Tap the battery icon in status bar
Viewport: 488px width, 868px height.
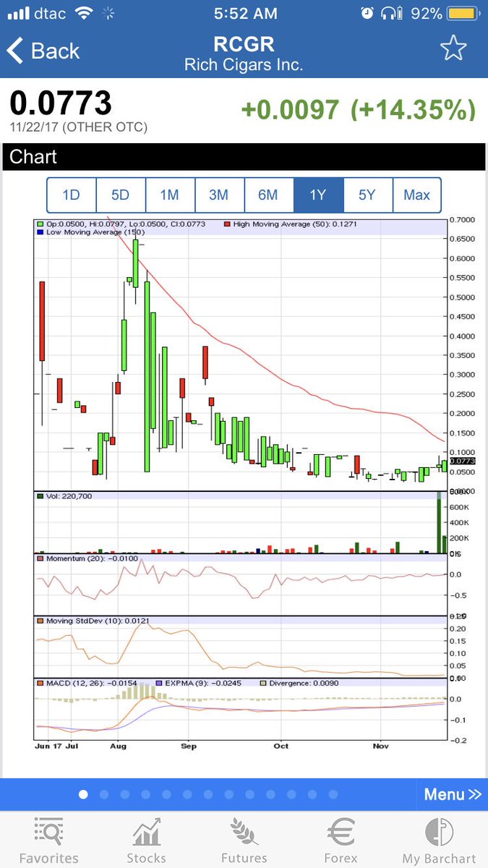463,14
